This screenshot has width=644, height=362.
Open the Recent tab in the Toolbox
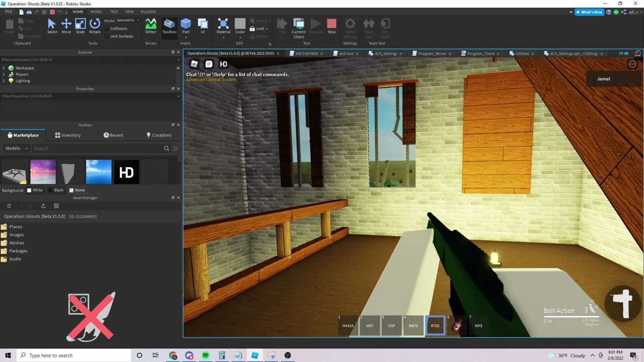(114, 135)
